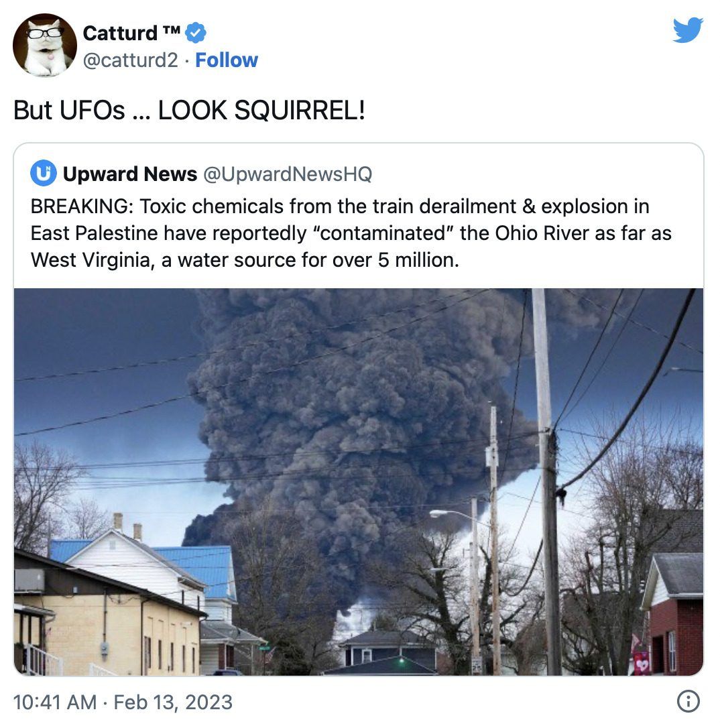This screenshot has width=720, height=728.
Task: Click the blue verified checkmark badge
Action: point(196,32)
